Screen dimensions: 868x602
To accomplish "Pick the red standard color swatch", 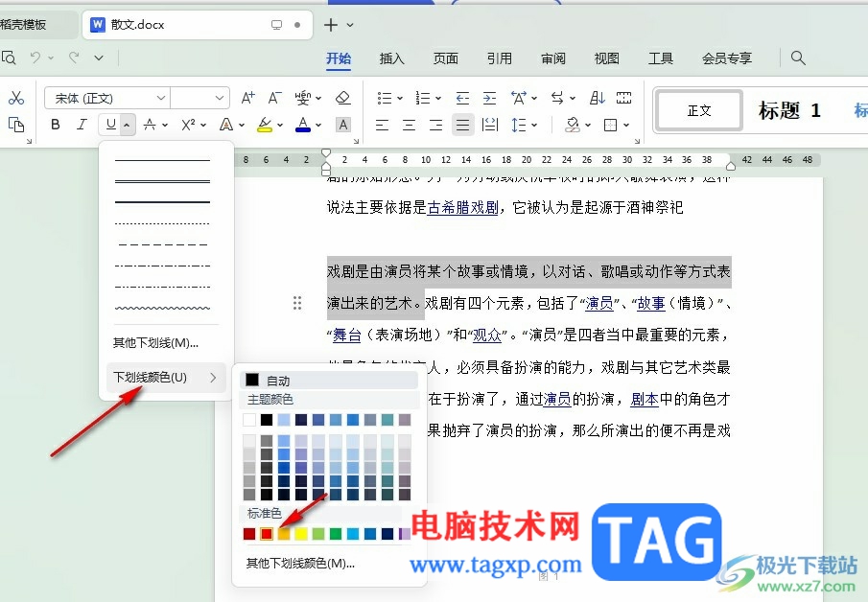I will pos(267,533).
